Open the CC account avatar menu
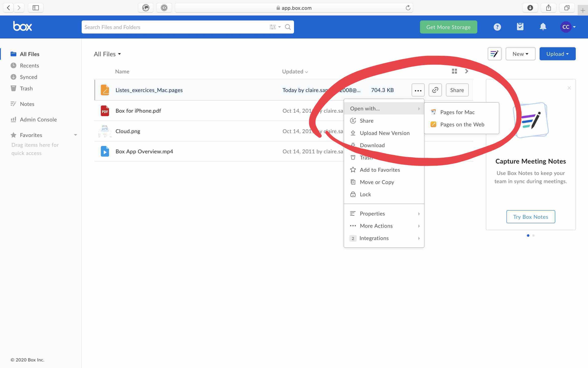The width and height of the screenshot is (588, 368). click(x=568, y=27)
